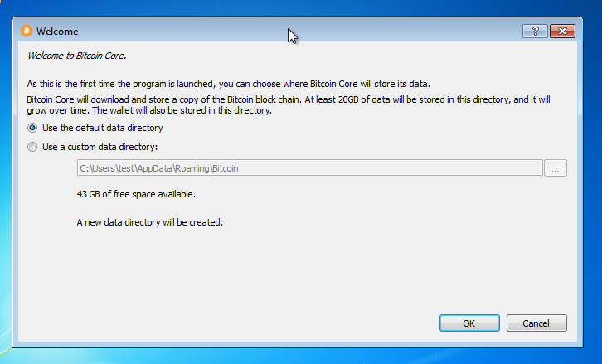This screenshot has width=602, height=364.
Task: Click the "Use a custom data directory:" label text
Action: click(100, 148)
